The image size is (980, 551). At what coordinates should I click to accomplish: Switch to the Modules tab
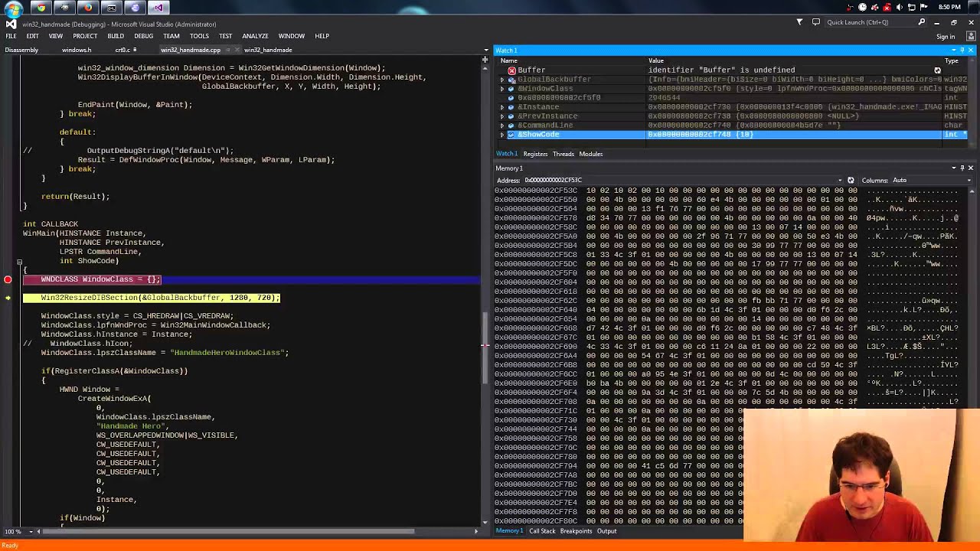[x=591, y=154]
